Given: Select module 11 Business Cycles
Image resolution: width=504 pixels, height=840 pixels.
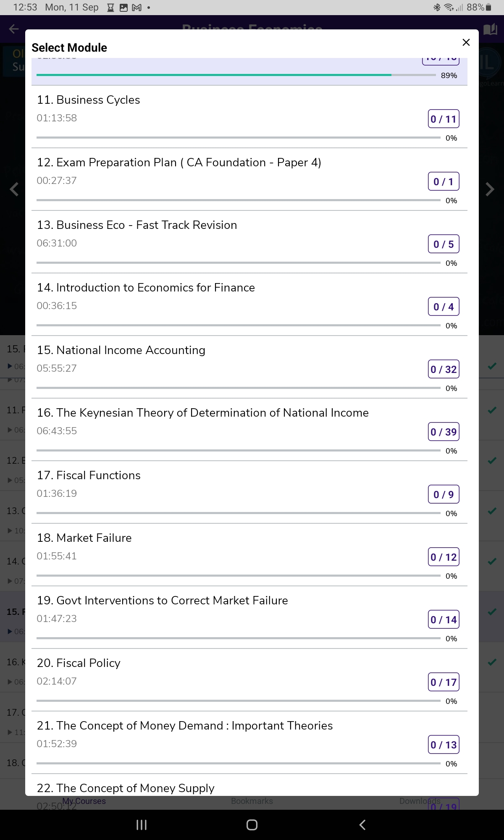Looking at the screenshot, I should 249,117.
